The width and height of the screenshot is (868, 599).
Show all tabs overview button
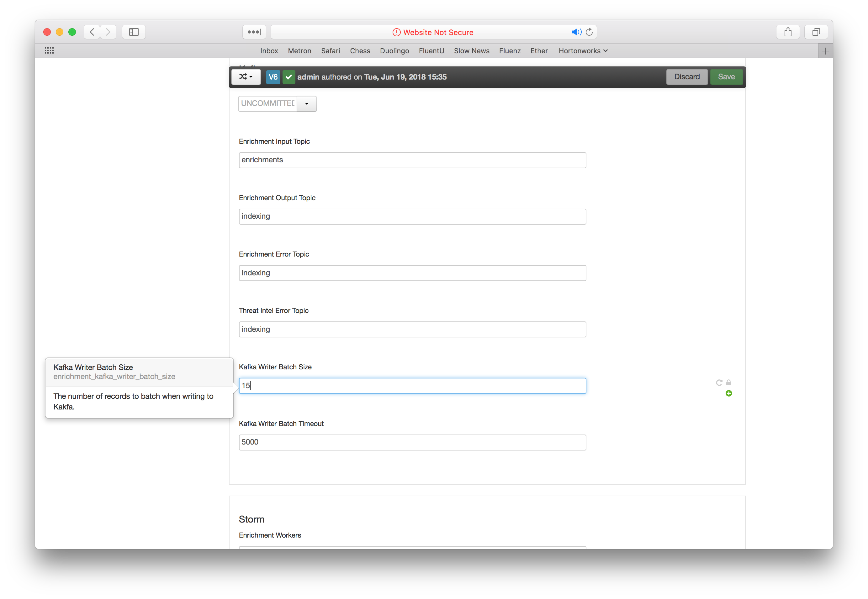tap(816, 32)
